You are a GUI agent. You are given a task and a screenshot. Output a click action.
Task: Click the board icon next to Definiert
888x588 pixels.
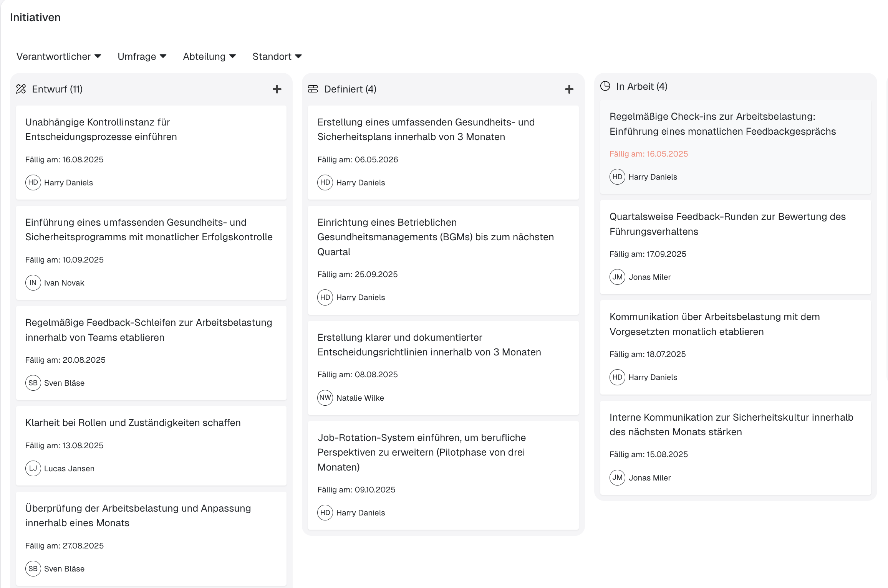[x=313, y=89]
